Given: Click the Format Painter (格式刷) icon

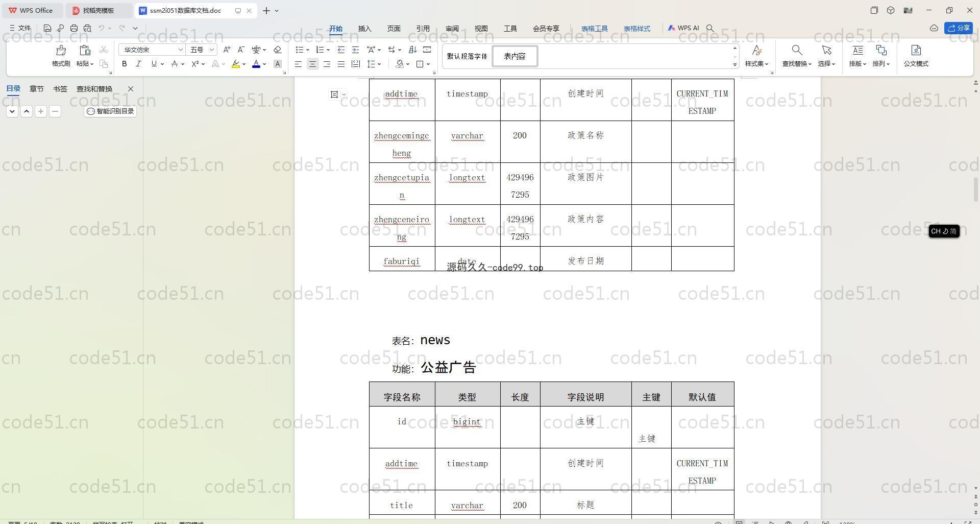Looking at the screenshot, I should [61, 51].
